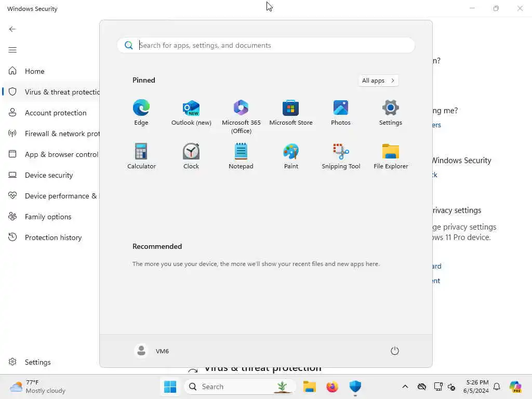Open Device security section
The height and width of the screenshot is (399, 532).
pyautogui.click(x=51, y=175)
